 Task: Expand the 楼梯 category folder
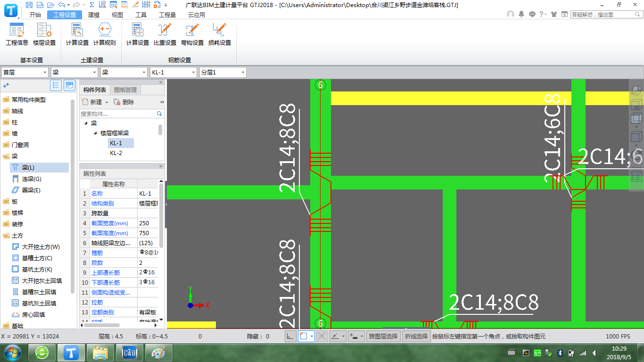[6, 213]
